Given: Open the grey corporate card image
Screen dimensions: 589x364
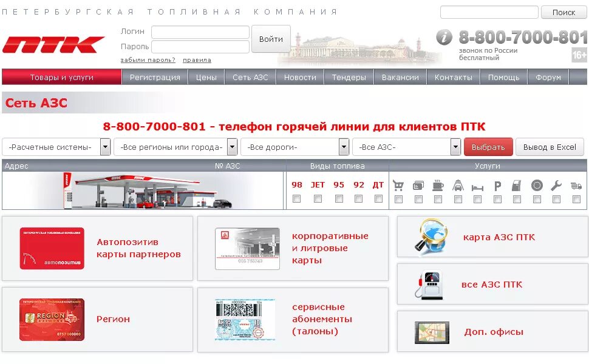Looking at the screenshot, I should tap(247, 248).
